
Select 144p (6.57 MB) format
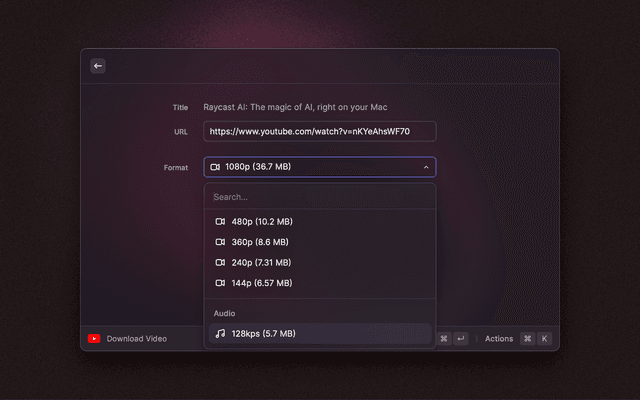click(x=320, y=282)
